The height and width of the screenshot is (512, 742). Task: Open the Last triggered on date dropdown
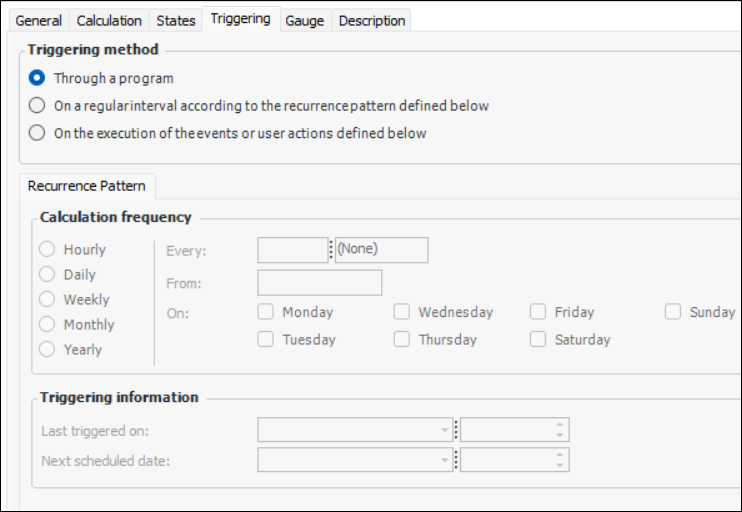coord(445,431)
